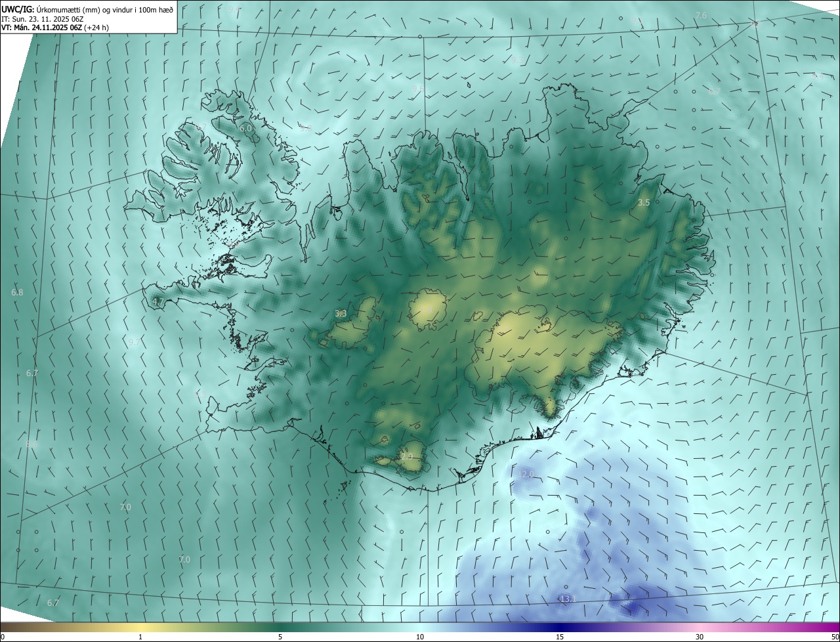The height and width of the screenshot is (642, 840).
Task: Click the '15' tick on the colour scale
Action: [560, 637]
